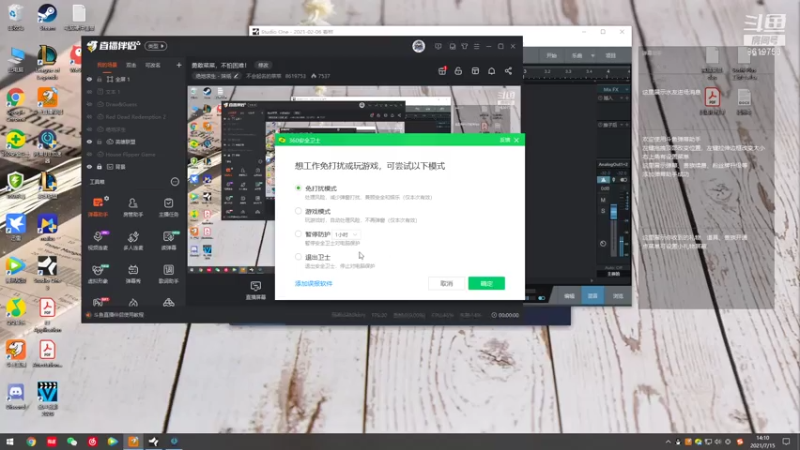Open the 弹幕助手 tool

tap(97, 207)
